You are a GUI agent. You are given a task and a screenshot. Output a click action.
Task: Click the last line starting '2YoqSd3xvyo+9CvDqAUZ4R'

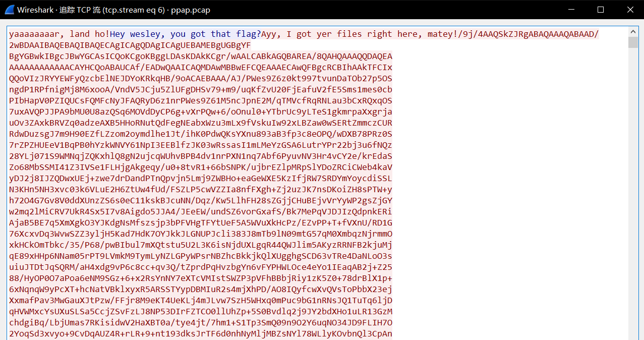pos(201,334)
